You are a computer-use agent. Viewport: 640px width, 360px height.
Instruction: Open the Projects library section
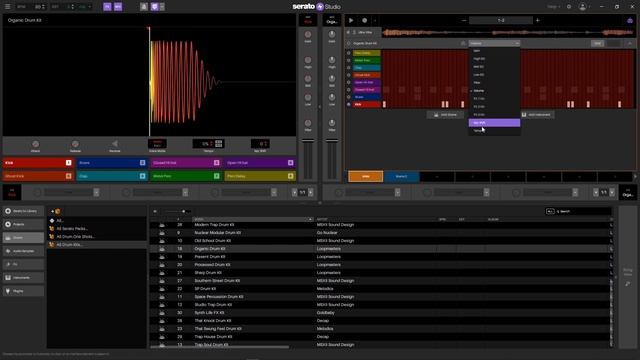coord(23,224)
